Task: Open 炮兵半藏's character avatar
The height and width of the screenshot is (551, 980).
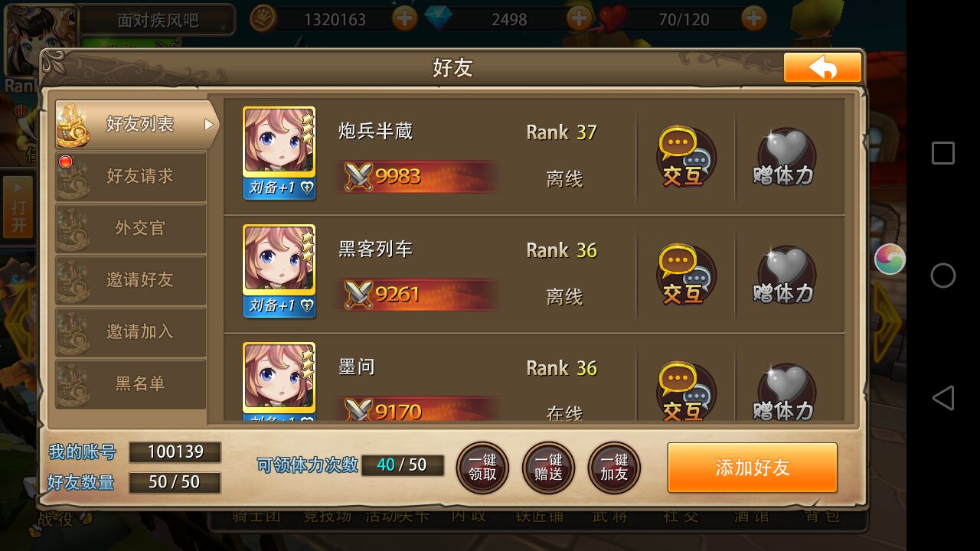Action: click(279, 153)
